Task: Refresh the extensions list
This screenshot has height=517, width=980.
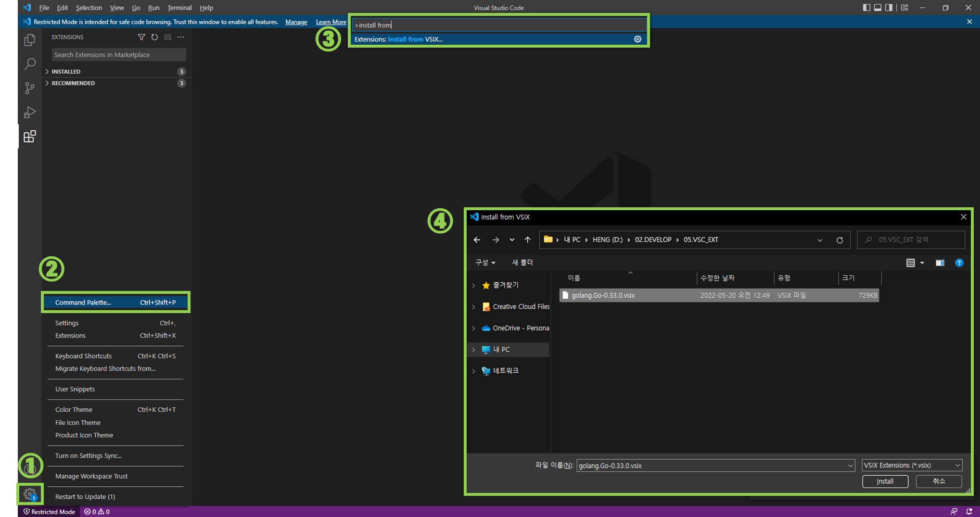Action: (154, 37)
